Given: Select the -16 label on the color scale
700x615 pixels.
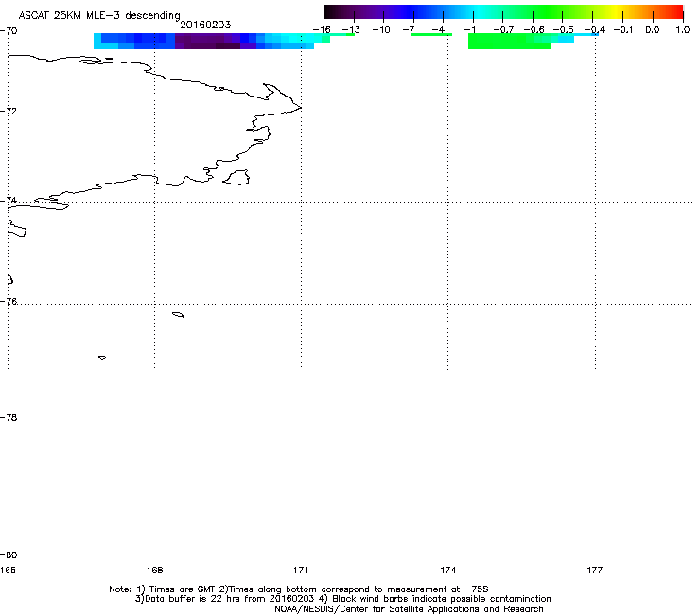Looking at the screenshot, I should click(322, 30).
